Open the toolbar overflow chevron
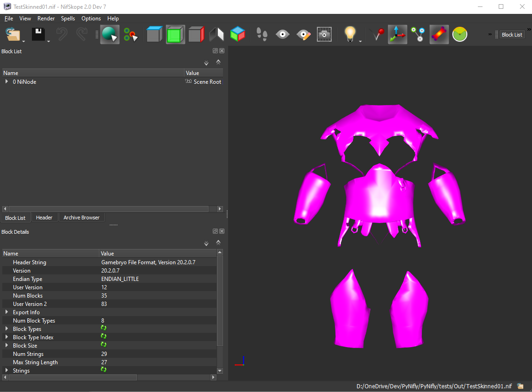 point(490,34)
